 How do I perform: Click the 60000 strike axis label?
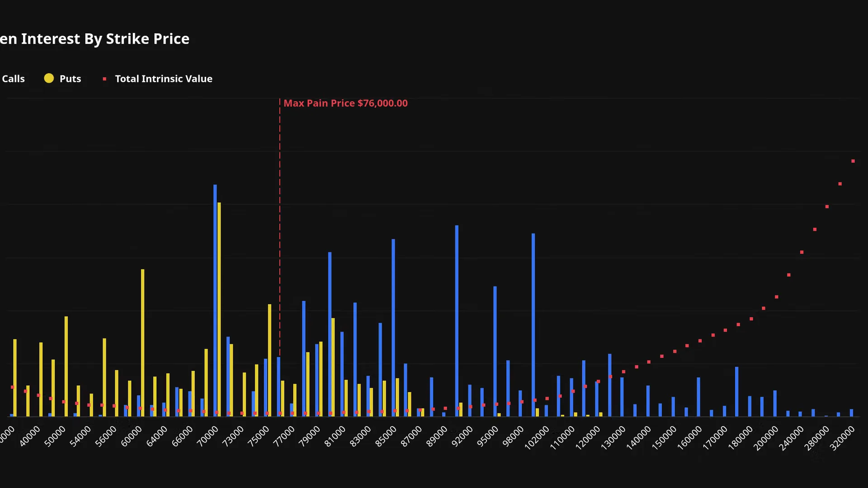(x=131, y=436)
